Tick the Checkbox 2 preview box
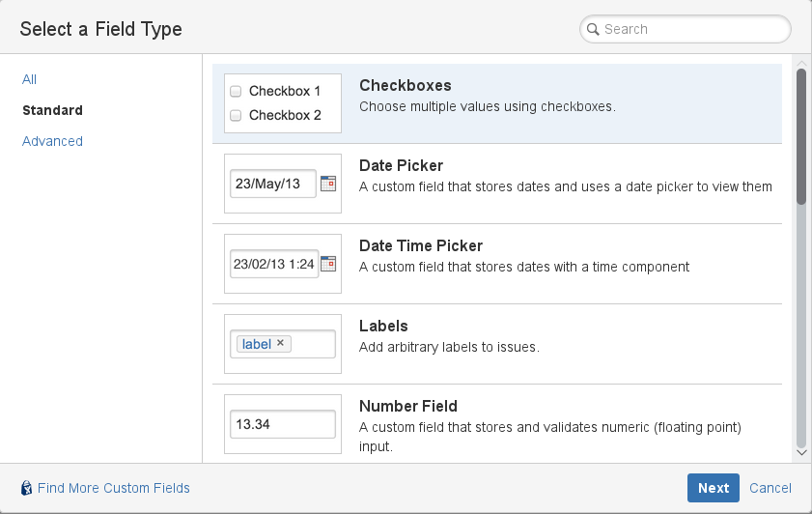The image size is (812, 514). (236, 115)
